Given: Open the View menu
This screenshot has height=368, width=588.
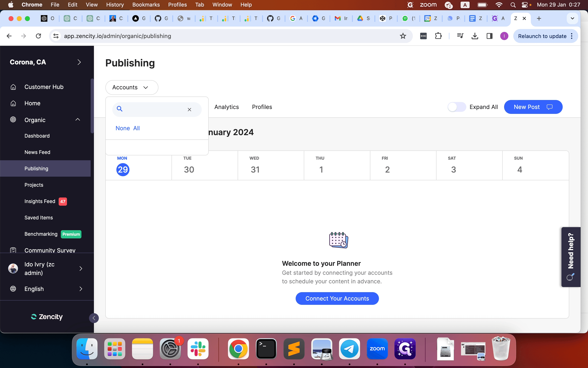Looking at the screenshot, I should pyautogui.click(x=92, y=5).
